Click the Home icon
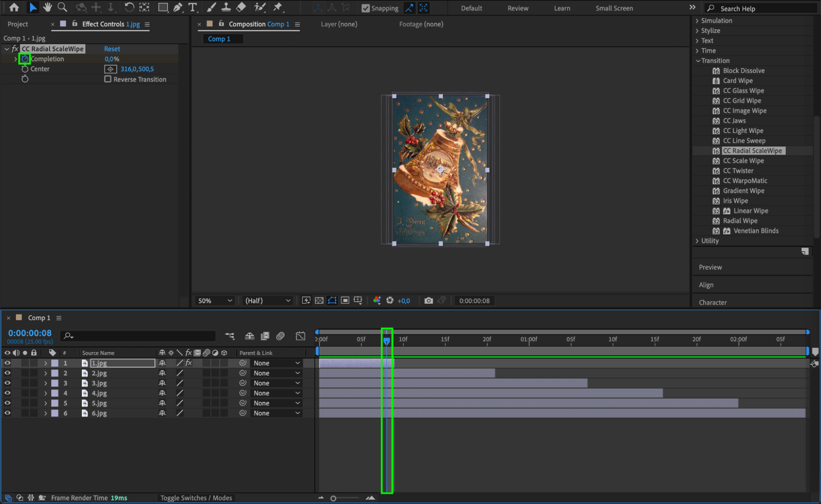Viewport: 821px width, 504px height. point(14,7)
